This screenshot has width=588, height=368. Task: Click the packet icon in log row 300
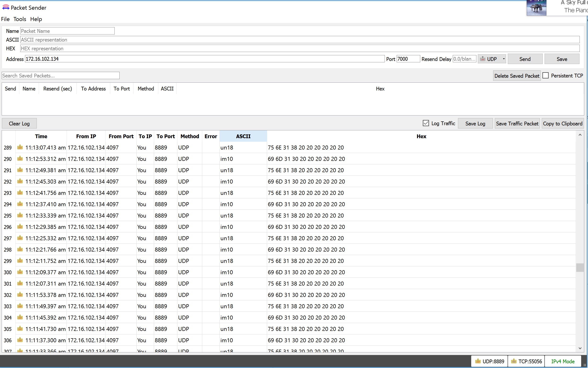(x=20, y=272)
